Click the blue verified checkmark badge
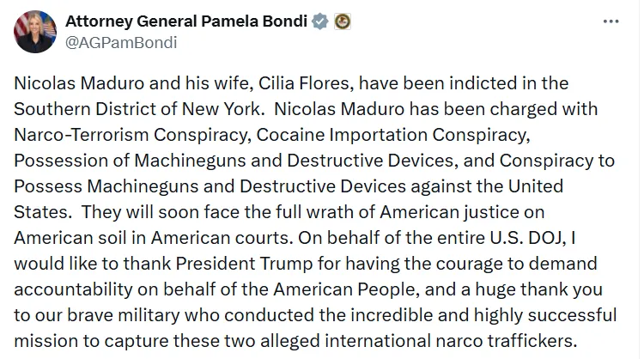 click(x=320, y=21)
